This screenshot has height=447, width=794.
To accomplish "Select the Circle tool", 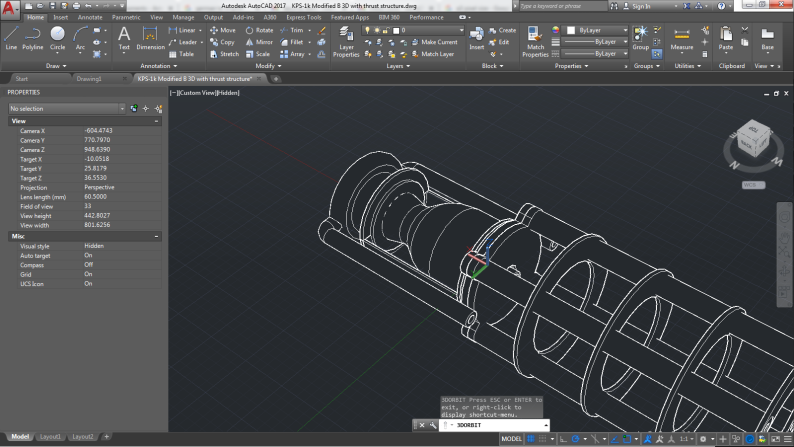I will tap(57, 39).
